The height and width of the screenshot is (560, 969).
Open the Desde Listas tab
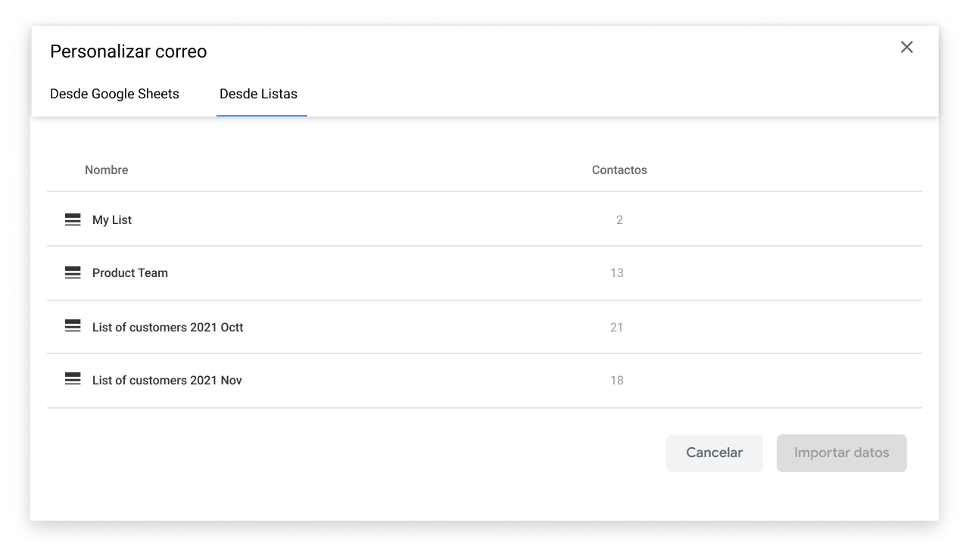pyautogui.click(x=258, y=94)
